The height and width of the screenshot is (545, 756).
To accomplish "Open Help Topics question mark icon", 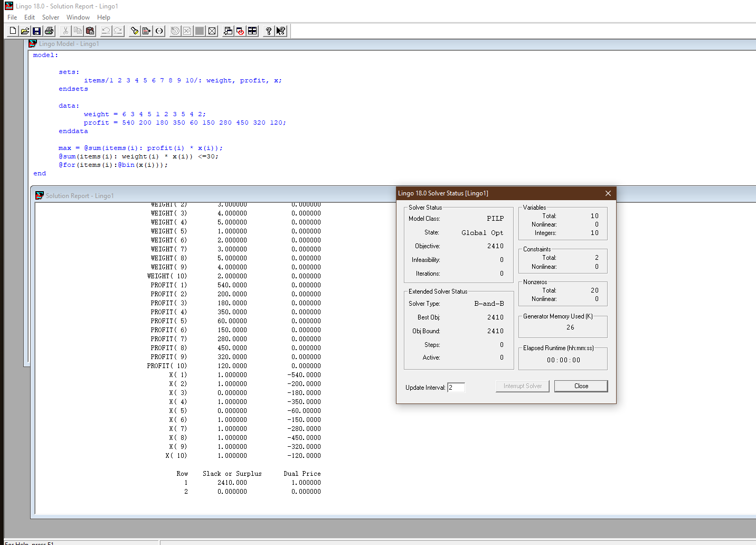I will [x=269, y=31].
